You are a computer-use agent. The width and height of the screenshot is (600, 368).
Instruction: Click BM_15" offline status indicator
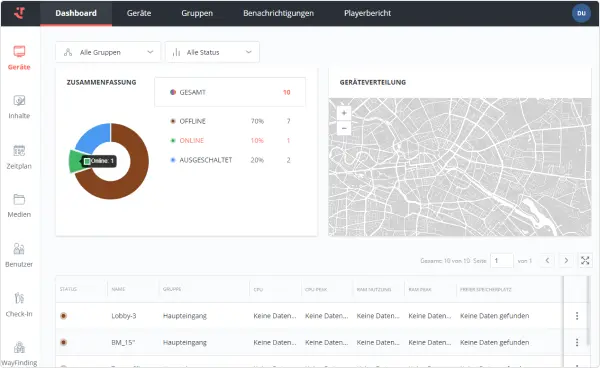click(64, 342)
